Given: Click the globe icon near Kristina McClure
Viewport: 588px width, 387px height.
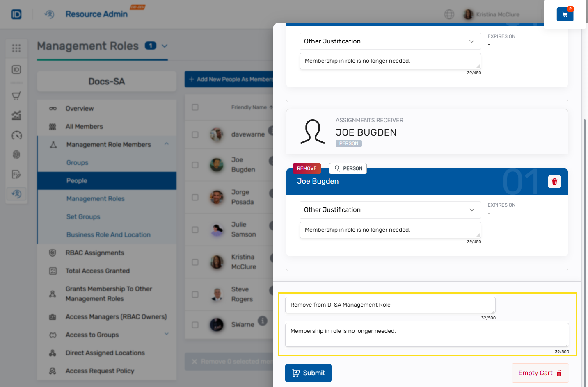Looking at the screenshot, I should coord(449,14).
